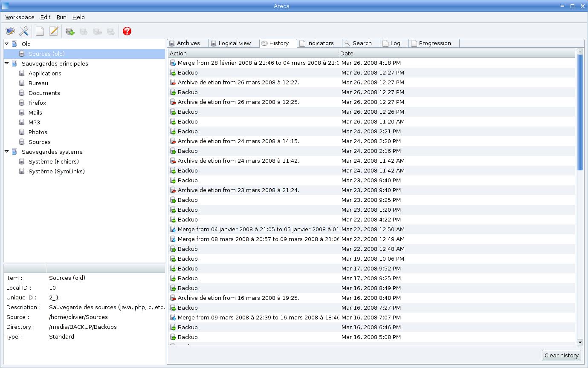The height and width of the screenshot is (368, 588).
Task: Click backup icon on Mar 16 5:08 PM row
Action: [173, 337]
